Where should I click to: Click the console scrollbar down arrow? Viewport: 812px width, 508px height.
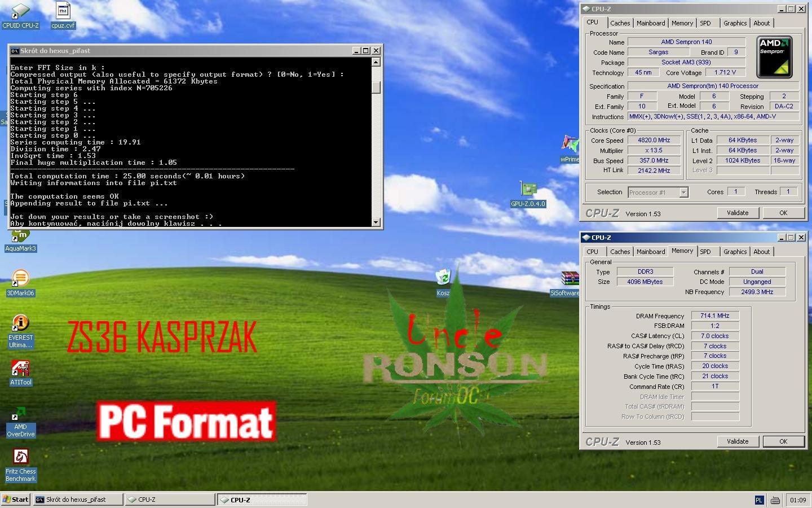tap(376, 222)
